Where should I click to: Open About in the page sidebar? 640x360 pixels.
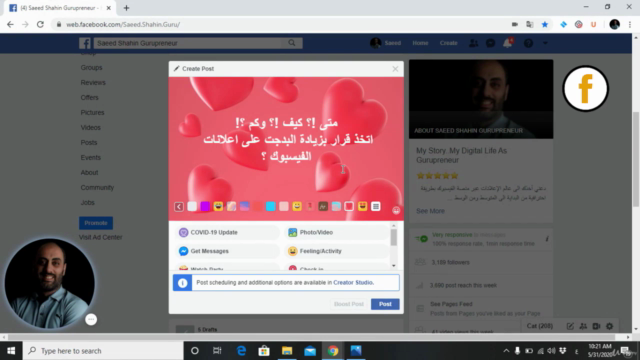(89, 173)
